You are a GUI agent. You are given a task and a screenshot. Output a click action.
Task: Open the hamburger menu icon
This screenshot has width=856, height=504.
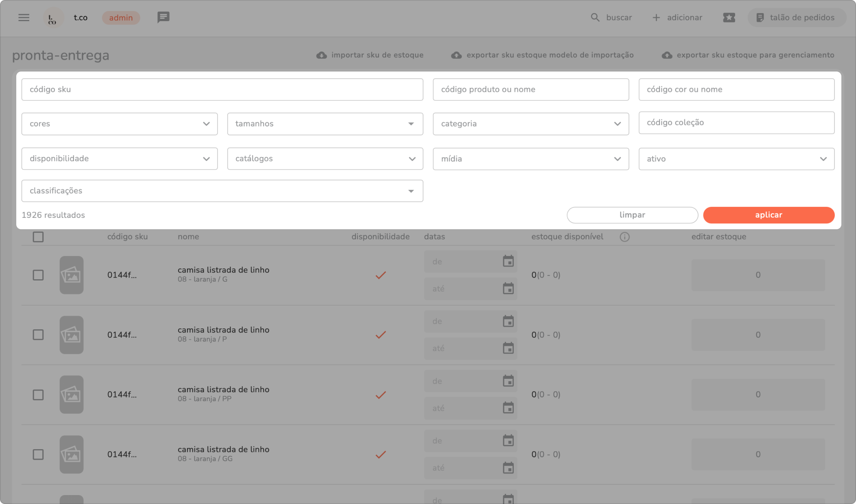pos(24,17)
